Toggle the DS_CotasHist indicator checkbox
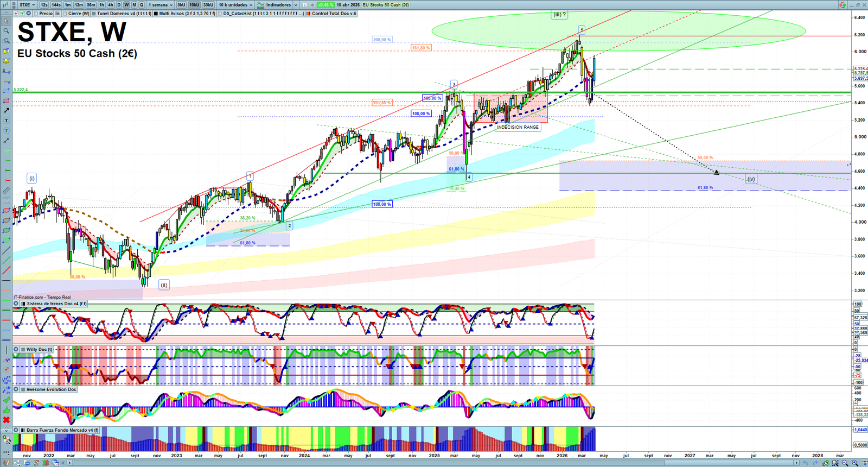868x467 pixels. (220, 14)
